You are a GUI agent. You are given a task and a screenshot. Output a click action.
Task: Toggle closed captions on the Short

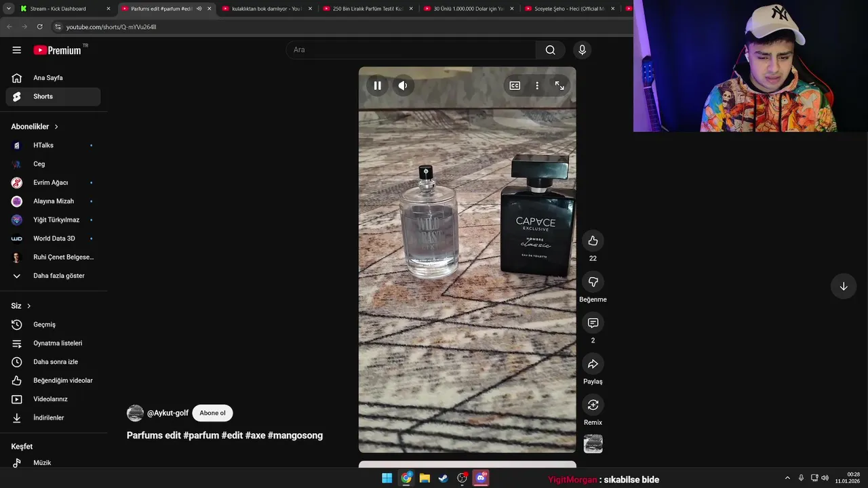[x=515, y=85]
